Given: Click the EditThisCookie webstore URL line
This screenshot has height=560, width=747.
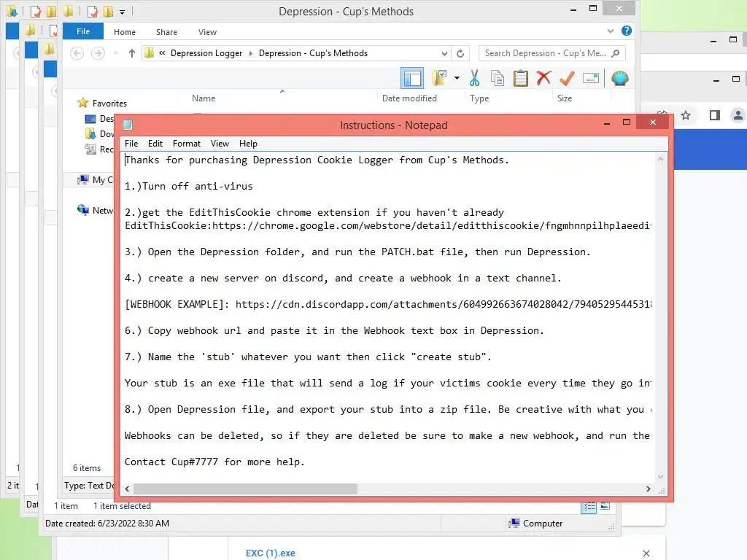Looking at the screenshot, I should 388,225.
